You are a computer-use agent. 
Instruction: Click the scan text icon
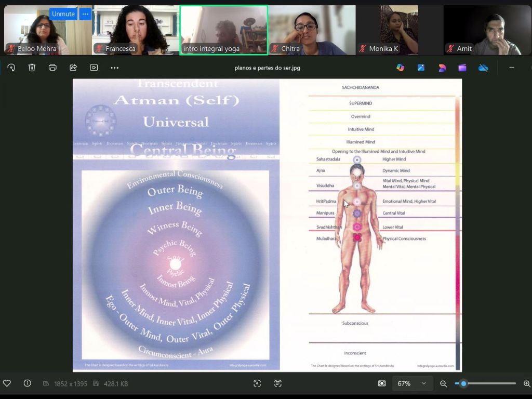pyautogui.click(x=278, y=383)
